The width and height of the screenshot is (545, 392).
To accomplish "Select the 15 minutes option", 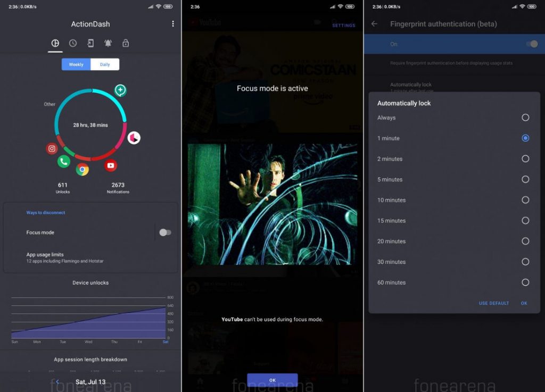I will coord(453,221).
